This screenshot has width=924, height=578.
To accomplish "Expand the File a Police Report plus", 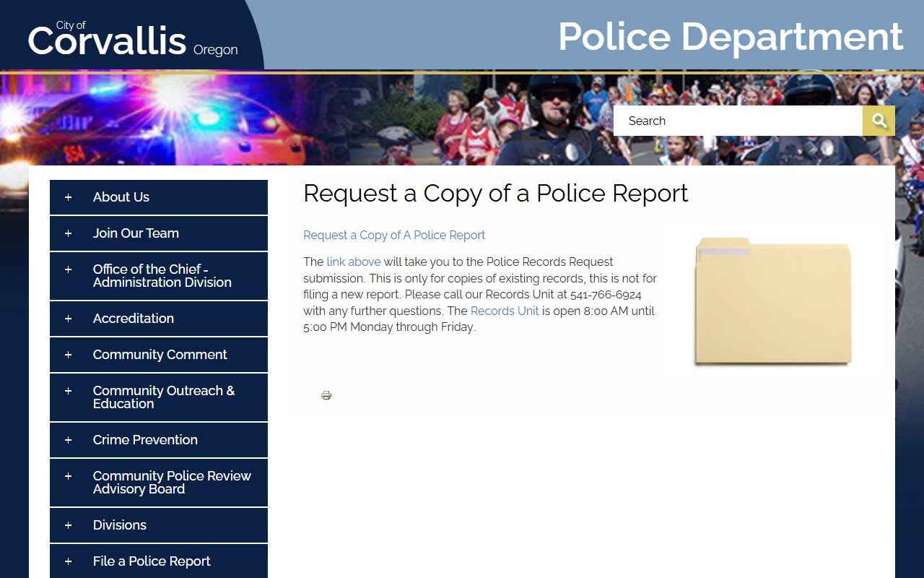I will [x=68, y=561].
